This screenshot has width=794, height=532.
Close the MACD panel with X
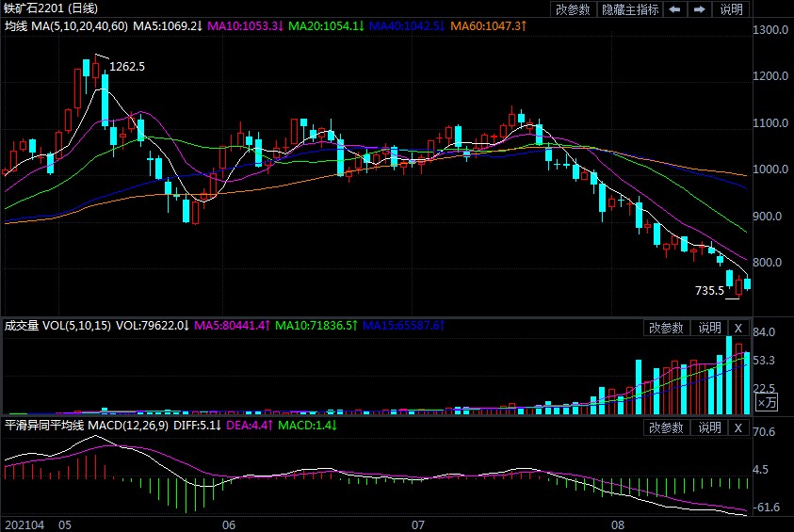tap(738, 427)
